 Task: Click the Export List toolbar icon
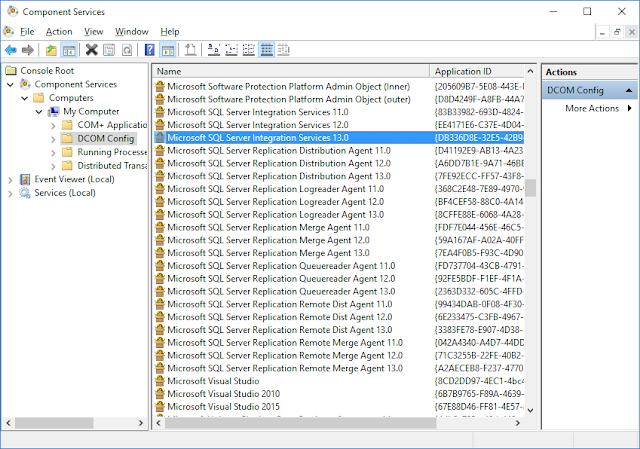(190, 50)
